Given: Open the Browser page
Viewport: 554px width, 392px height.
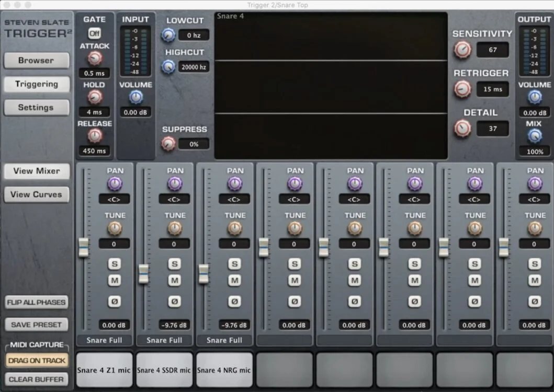Looking at the screenshot, I should point(37,61).
